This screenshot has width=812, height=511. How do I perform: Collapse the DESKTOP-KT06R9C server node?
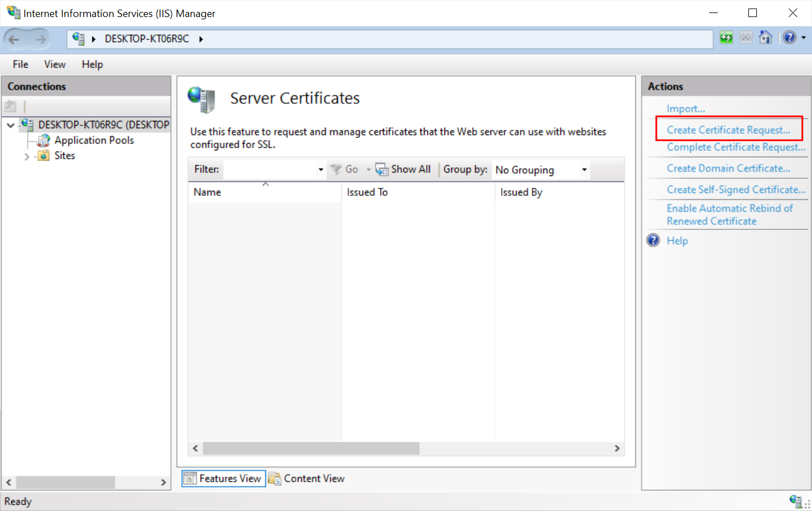pyautogui.click(x=10, y=125)
